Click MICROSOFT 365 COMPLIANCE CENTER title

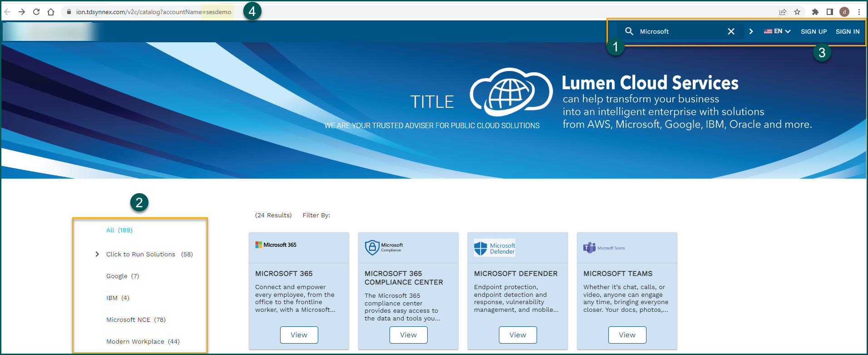404,278
